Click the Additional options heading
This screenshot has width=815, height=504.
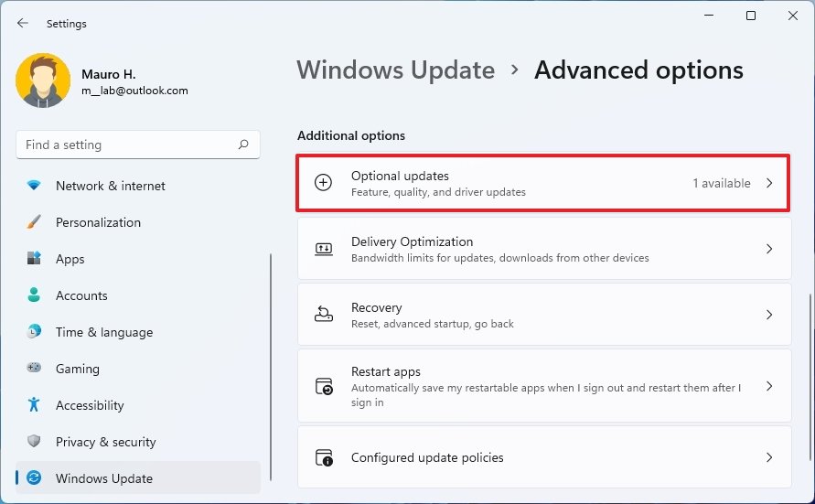coord(351,135)
